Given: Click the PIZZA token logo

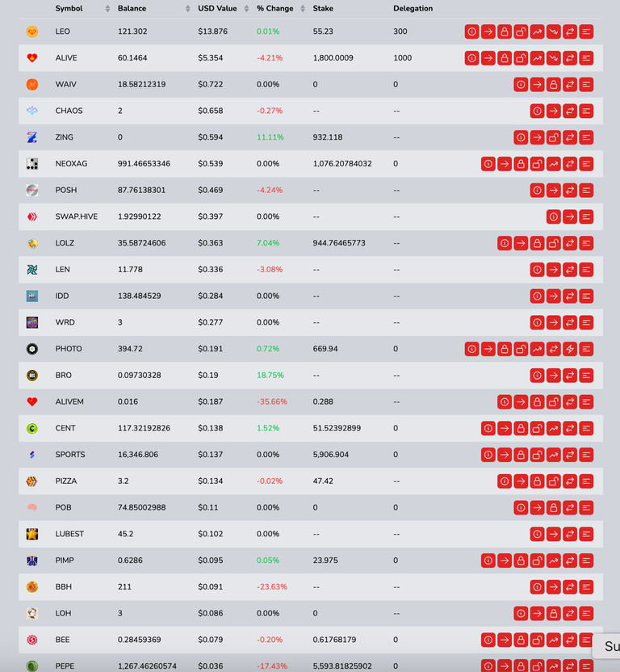Looking at the screenshot, I should tap(32, 481).
